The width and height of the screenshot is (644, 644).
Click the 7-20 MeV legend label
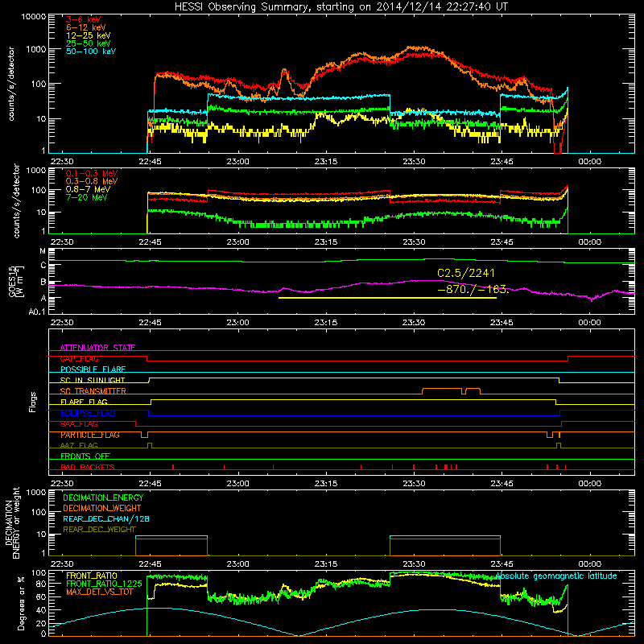coord(87,197)
